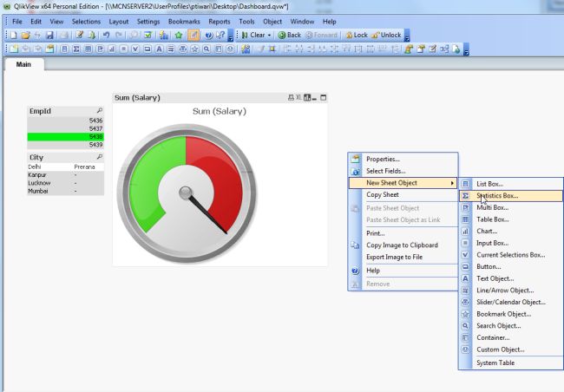Click the Unlock selections button
564x392 pixels.
click(386, 36)
